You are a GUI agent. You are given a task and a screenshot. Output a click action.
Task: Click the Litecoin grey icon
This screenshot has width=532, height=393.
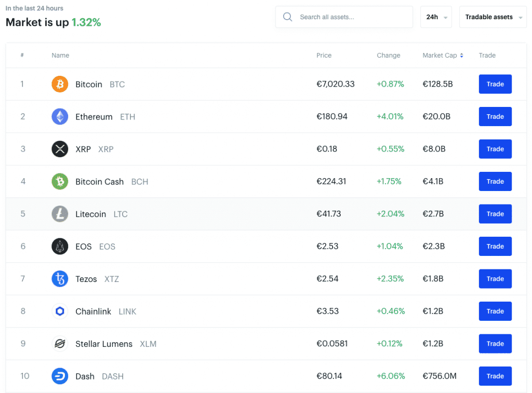[x=60, y=214]
